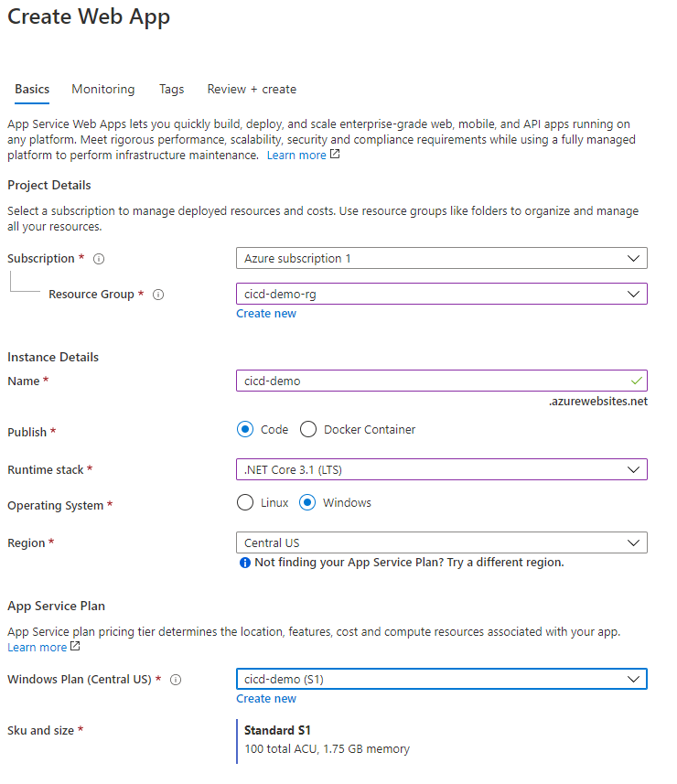Click the info icon beside region hint

coord(245,563)
